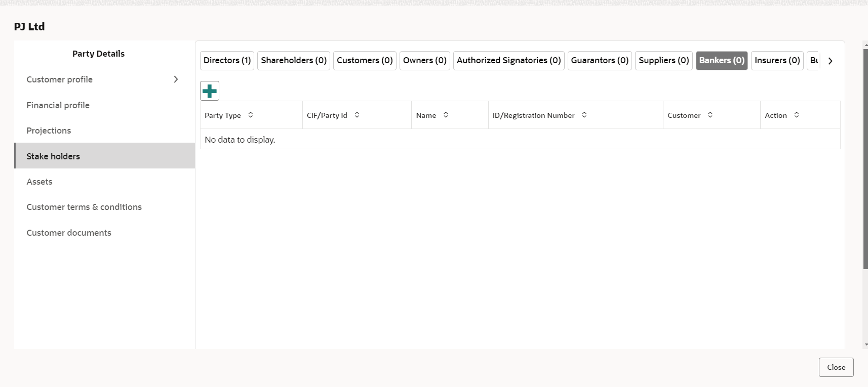Open the Directors (1) tab
Screen dimensions: 868x387
coord(227,61)
